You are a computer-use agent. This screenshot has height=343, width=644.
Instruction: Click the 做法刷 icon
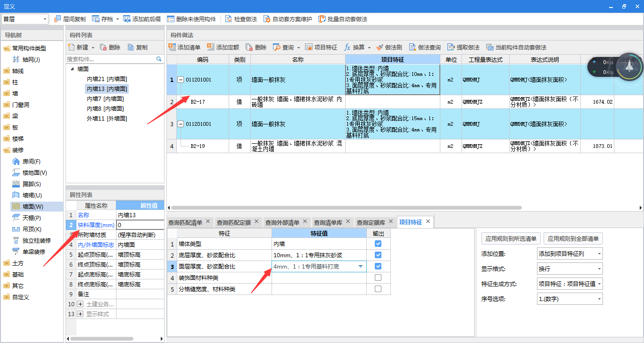coord(380,47)
